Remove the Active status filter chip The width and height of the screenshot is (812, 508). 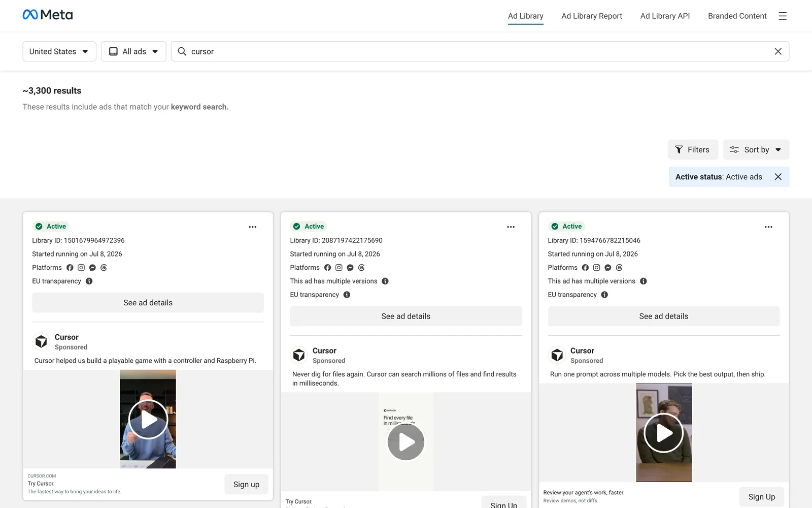pyautogui.click(x=778, y=177)
